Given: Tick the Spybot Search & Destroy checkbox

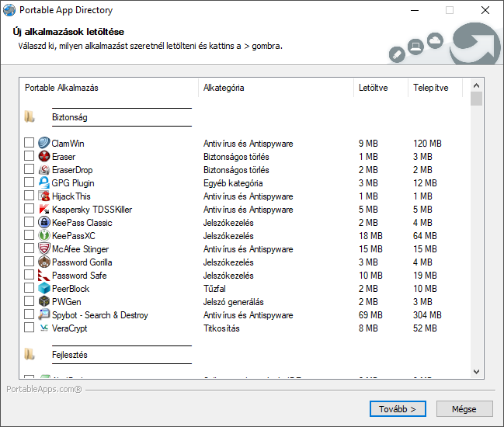Looking at the screenshot, I should point(29,314).
